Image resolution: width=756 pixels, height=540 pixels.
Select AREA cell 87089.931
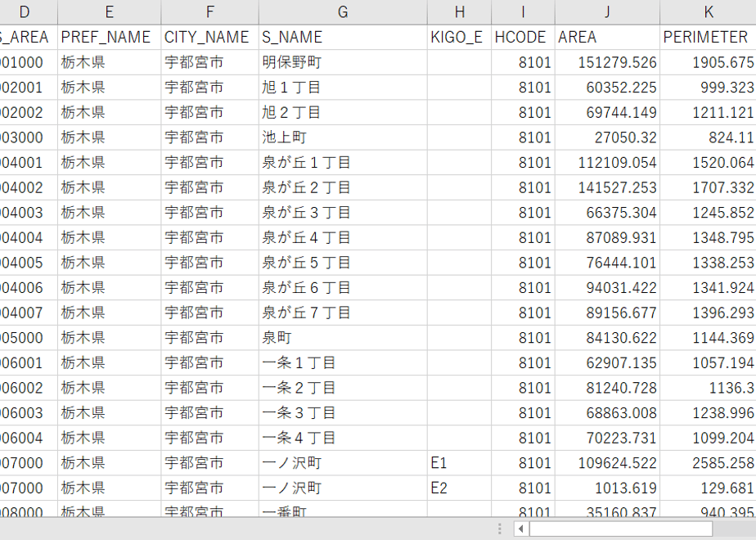(607, 238)
